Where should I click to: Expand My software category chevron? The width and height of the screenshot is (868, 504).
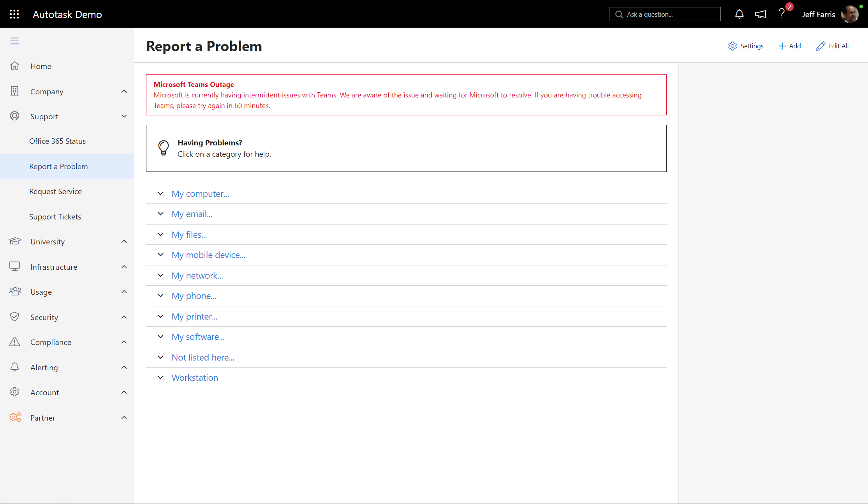tap(160, 336)
